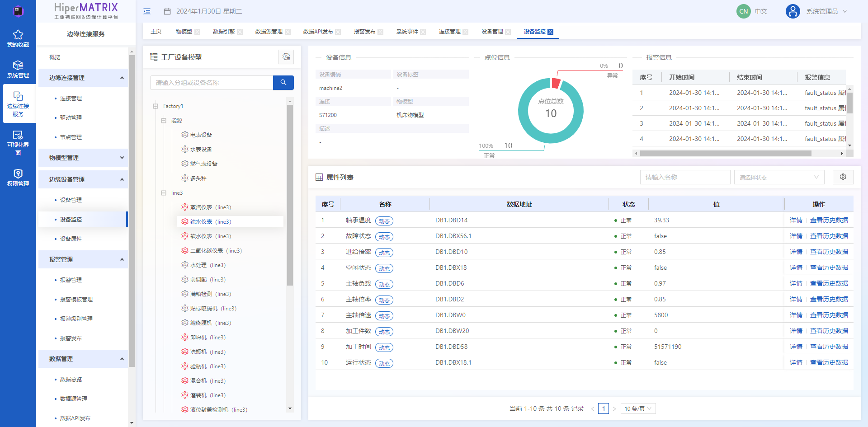Close the 报警发布 tab with its X
Viewport: 868px width, 427px height.
click(381, 32)
